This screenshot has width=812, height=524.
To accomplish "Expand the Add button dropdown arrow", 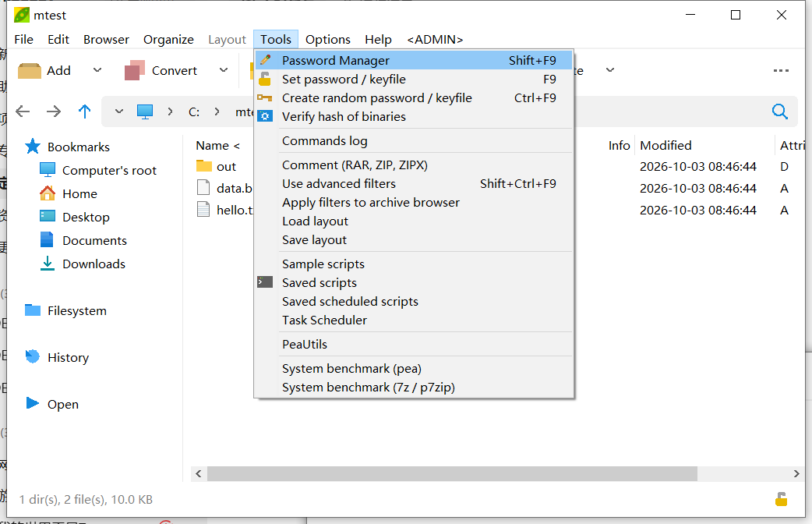I will [97, 70].
